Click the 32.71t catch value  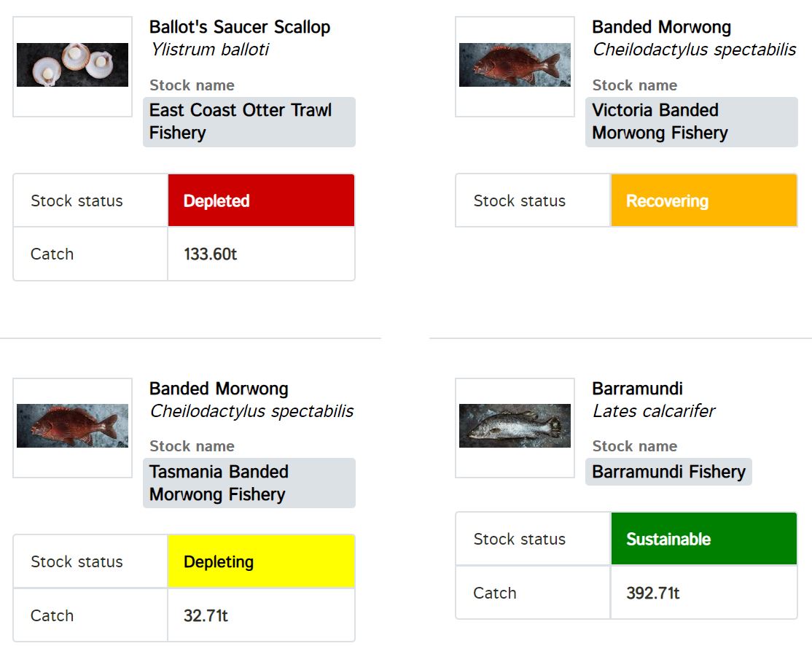tap(206, 615)
